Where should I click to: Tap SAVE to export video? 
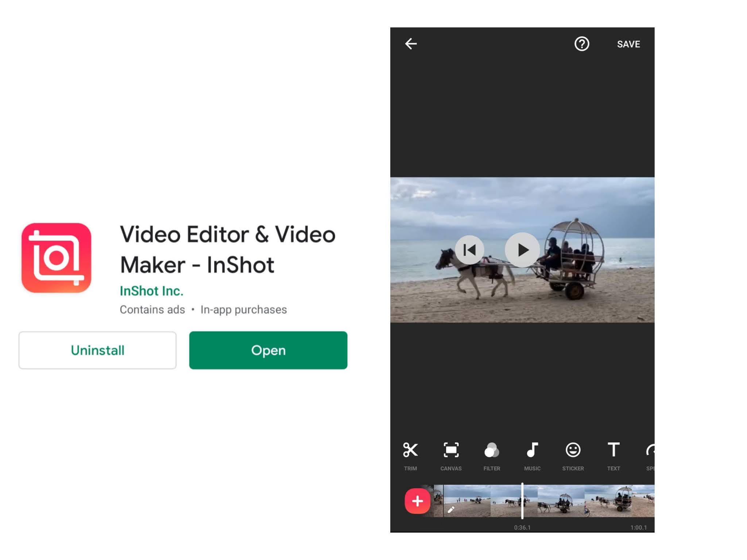point(628,44)
